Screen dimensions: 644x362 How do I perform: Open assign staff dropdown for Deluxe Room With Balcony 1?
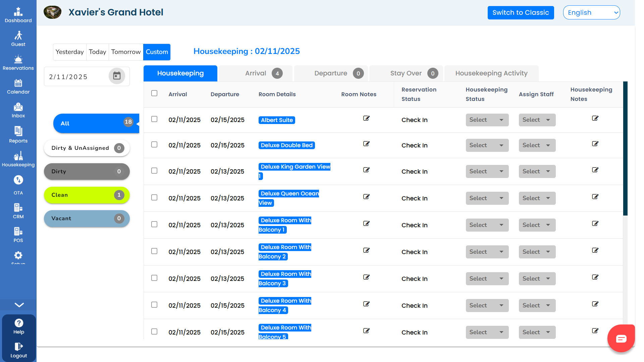click(537, 225)
